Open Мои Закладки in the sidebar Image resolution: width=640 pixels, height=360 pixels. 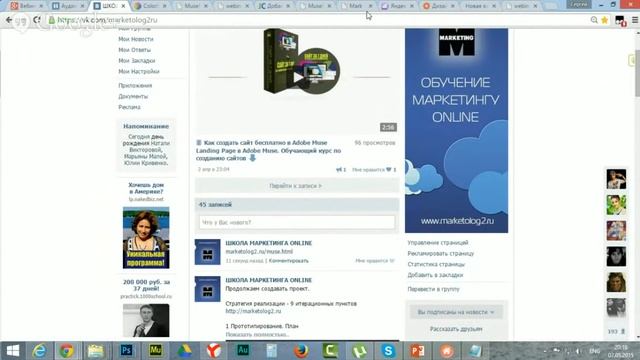(137, 60)
